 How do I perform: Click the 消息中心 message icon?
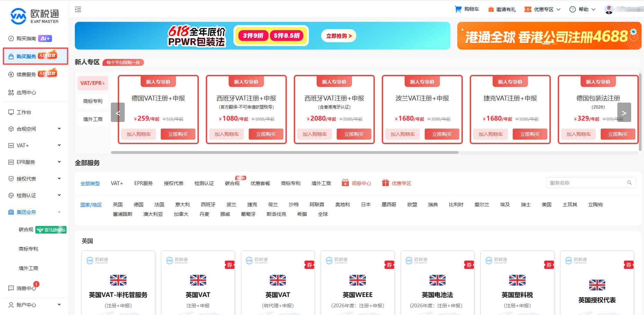click(x=11, y=288)
